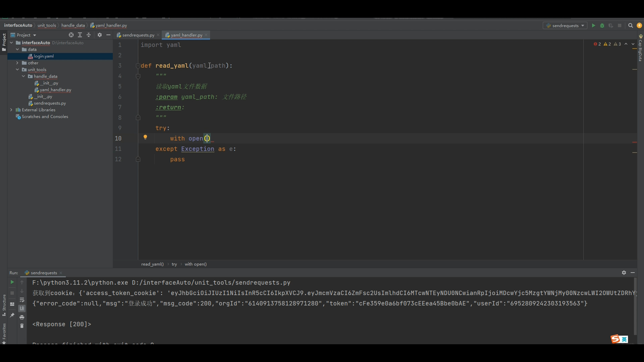
Task: Open Search Everywhere magnifier icon
Action: coord(631,25)
